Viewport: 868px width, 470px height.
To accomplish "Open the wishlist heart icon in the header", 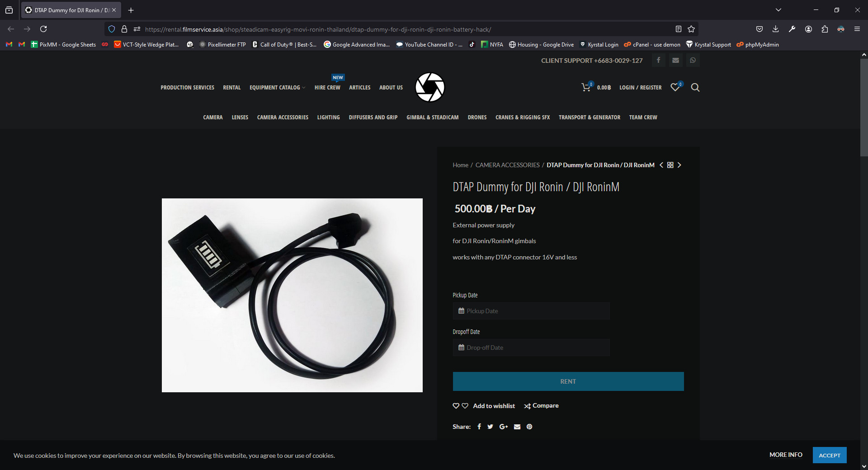I will pos(676,87).
